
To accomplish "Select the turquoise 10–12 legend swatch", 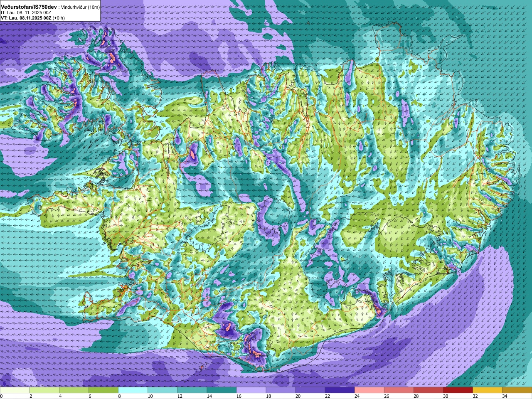I will coord(163,390).
